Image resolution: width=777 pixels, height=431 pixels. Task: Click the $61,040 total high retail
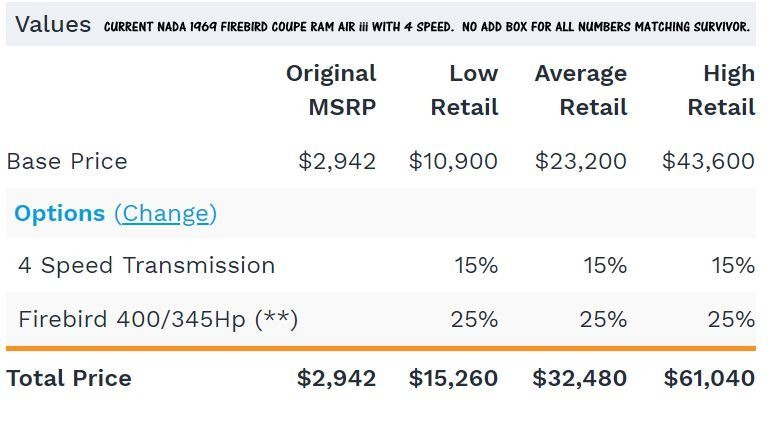(x=710, y=378)
